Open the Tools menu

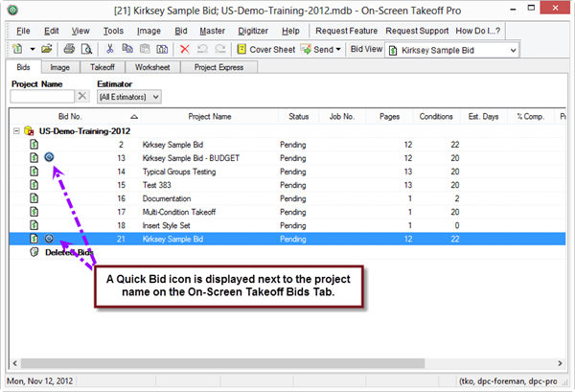[x=113, y=32]
